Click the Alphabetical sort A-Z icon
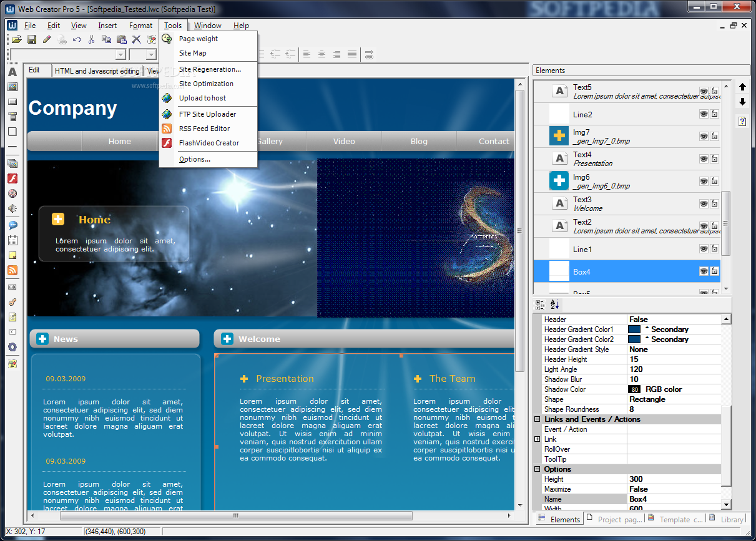The image size is (756, 541). click(x=555, y=305)
